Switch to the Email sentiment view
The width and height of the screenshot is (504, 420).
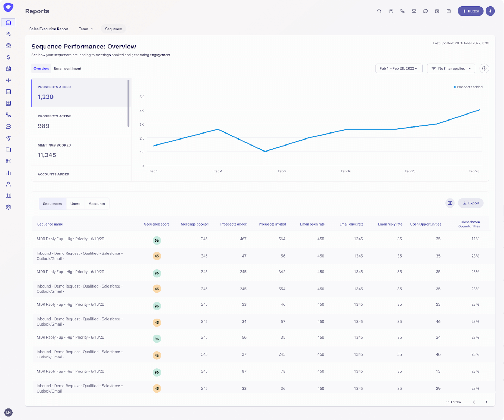point(67,68)
